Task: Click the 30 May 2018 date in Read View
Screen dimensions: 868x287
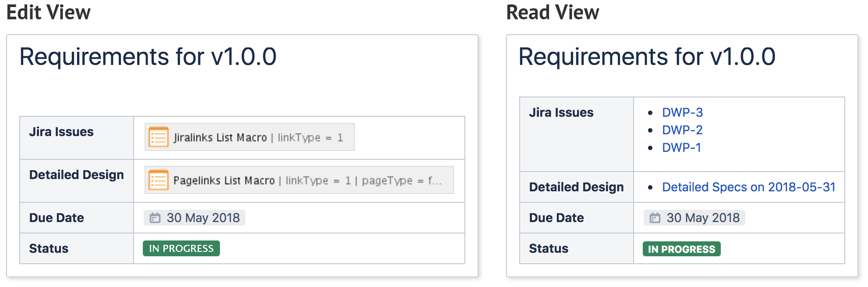Action: pyautogui.click(x=703, y=218)
